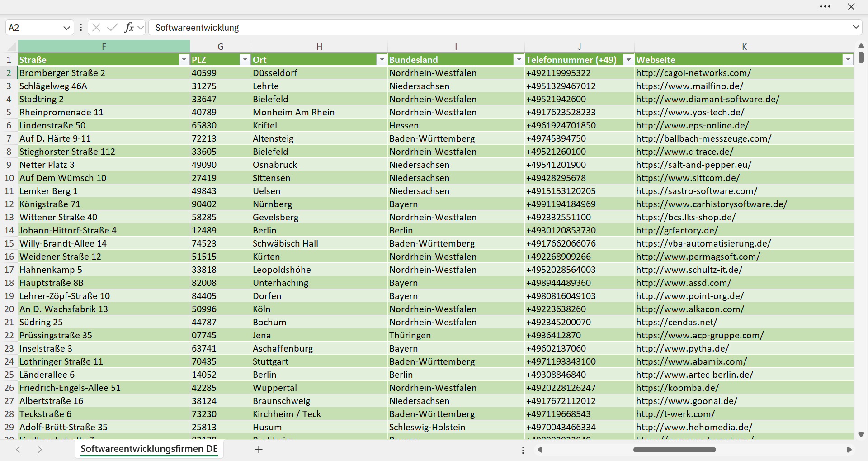
Task: Close the window with X button
Action: click(851, 7)
